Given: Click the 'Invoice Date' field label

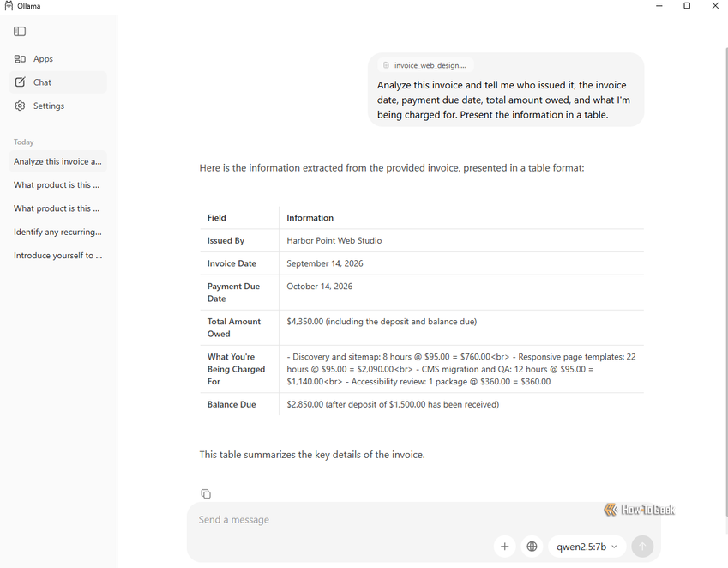Looking at the screenshot, I should 232,263.
